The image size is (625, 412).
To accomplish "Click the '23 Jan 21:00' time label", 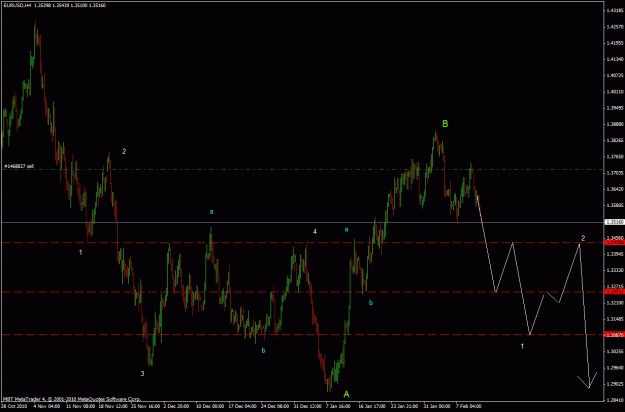I will (x=405, y=406).
